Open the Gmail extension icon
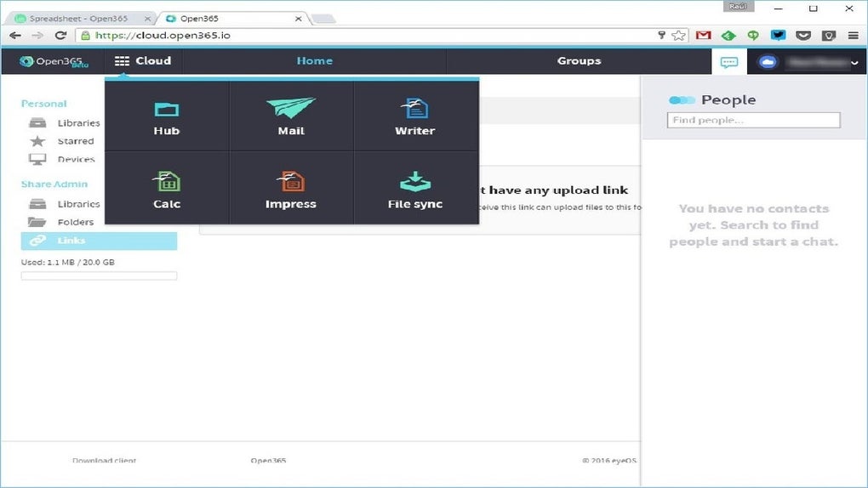 point(703,36)
